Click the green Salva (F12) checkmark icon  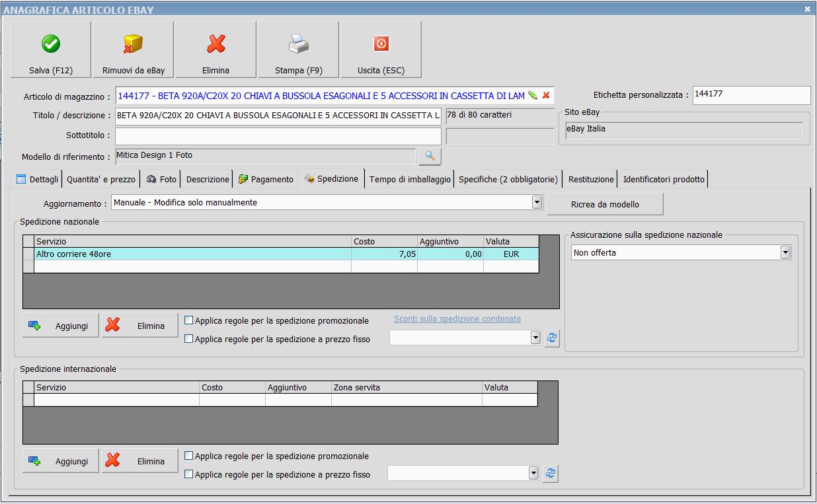pos(51,44)
